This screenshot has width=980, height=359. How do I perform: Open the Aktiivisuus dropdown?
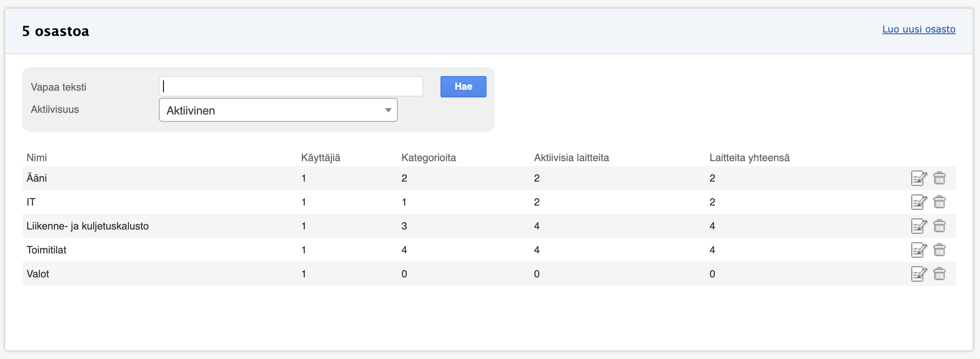click(x=278, y=110)
